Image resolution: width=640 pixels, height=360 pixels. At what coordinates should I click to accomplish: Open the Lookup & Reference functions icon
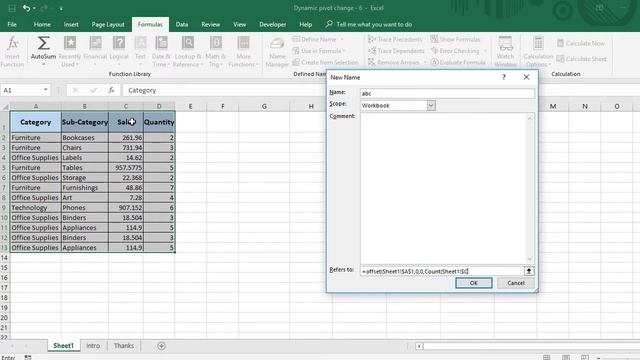point(188,43)
